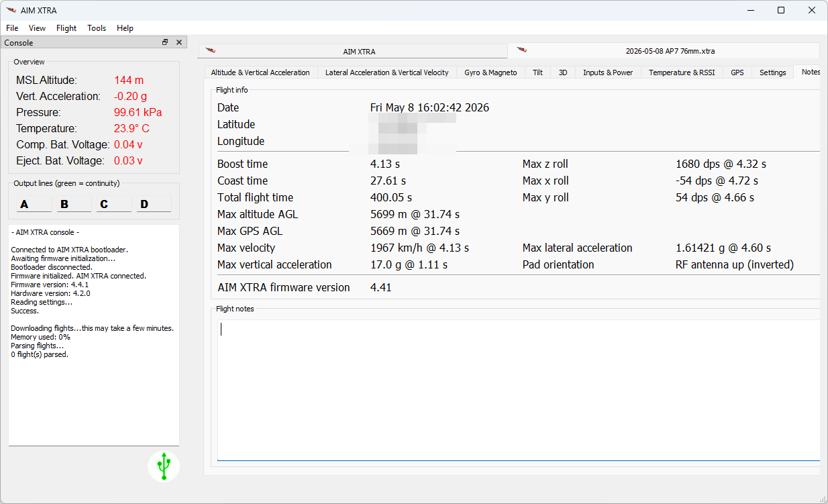Click the MSL Altitude value 144 m

tap(129, 80)
